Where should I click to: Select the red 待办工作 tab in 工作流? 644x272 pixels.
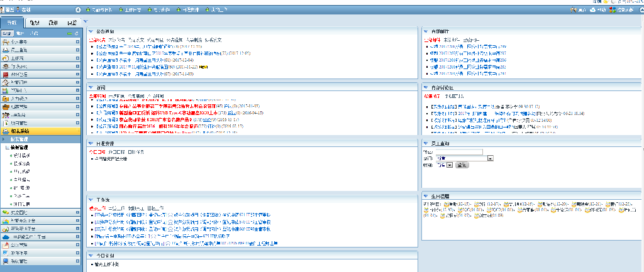coord(97,209)
